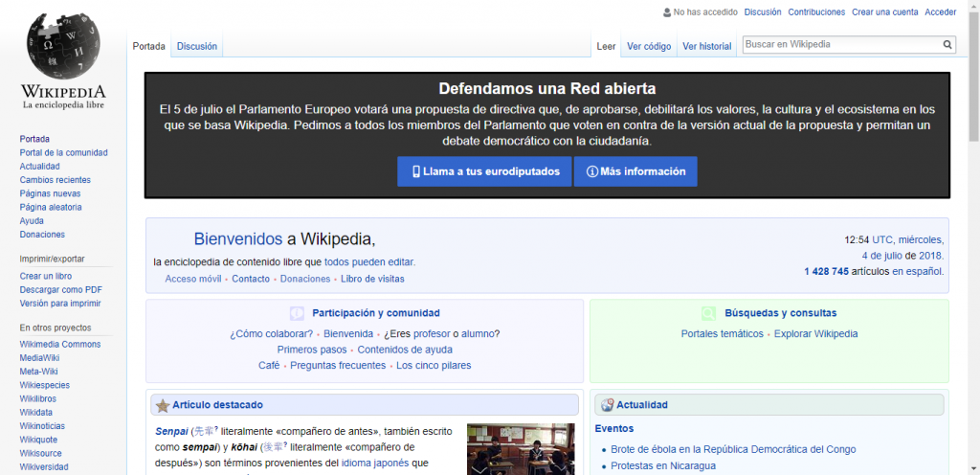Click the globe icon beside Actualidad
This screenshot has width=980, height=475.
click(607, 405)
